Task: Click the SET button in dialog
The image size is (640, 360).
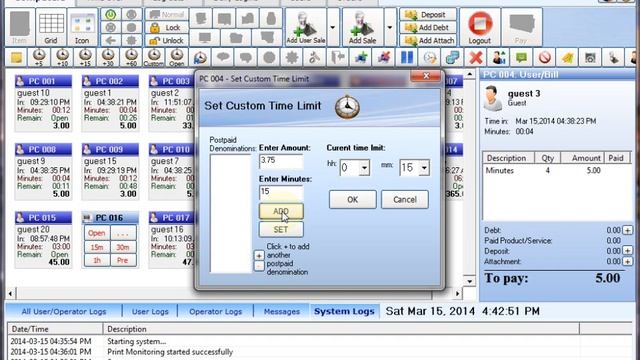Action: [x=281, y=229]
